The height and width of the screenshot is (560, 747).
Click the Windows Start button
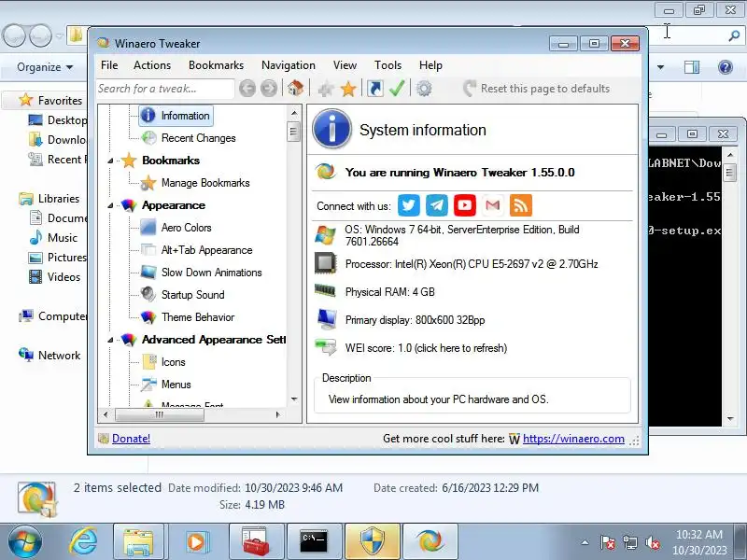click(25, 542)
